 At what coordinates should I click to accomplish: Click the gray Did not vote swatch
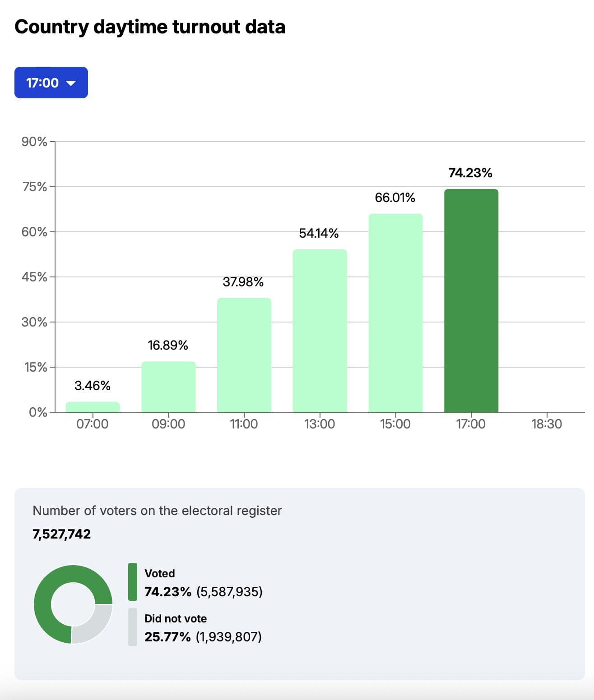pos(132,627)
